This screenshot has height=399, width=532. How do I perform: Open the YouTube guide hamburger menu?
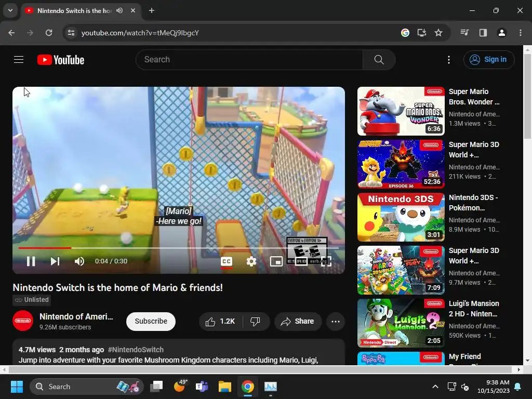click(19, 60)
